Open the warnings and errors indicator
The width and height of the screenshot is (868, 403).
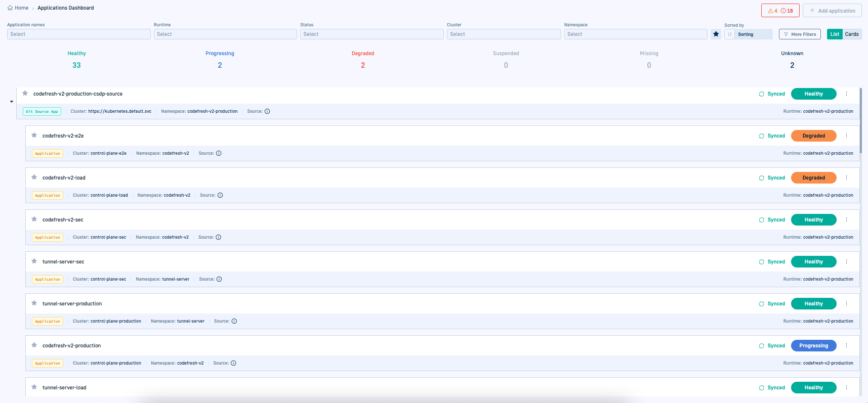780,11
